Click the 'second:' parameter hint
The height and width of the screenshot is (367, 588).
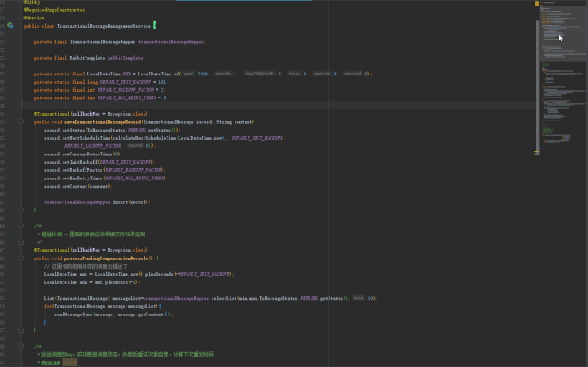coord(352,74)
